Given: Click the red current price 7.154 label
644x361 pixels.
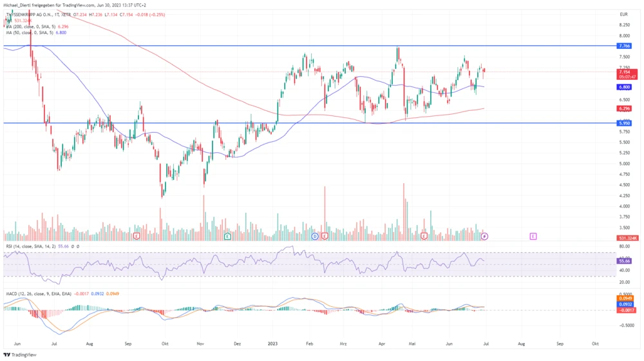Looking at the screenshot, I should pos(624,72).
